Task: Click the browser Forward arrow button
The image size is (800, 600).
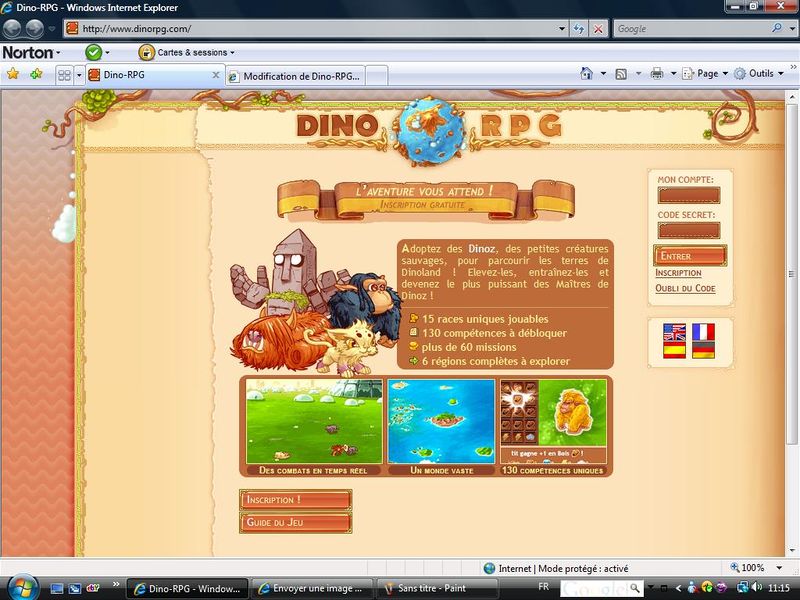Action: pos(35,29)
